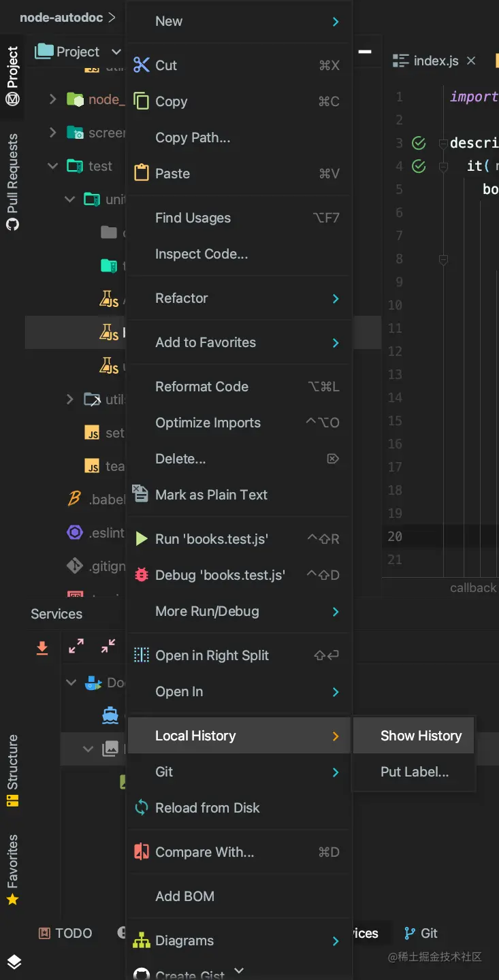Close the index.js editor tab
This screenshot has width=499, height=980.
click(471, 61)
